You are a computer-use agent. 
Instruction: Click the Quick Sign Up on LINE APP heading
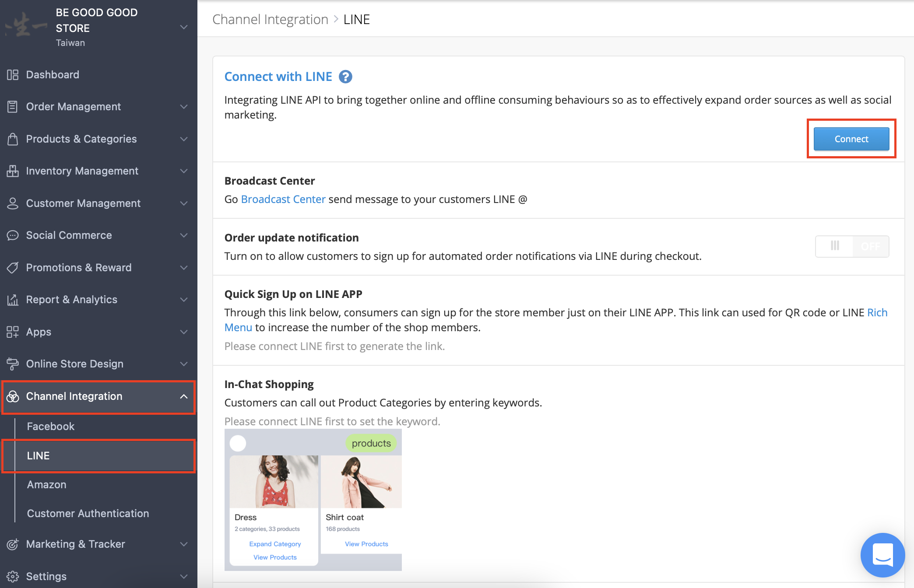coord(293,294)
